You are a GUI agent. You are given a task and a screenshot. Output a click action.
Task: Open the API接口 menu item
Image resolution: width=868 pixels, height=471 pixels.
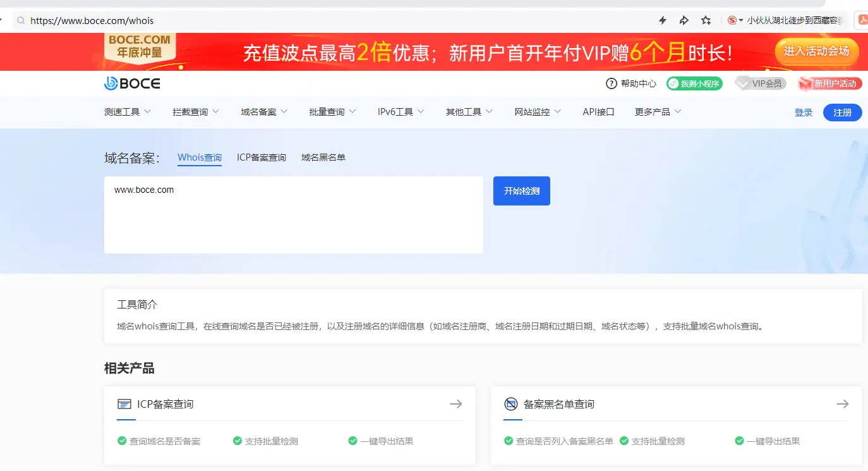pyautogui.click(x=598, y=112)
